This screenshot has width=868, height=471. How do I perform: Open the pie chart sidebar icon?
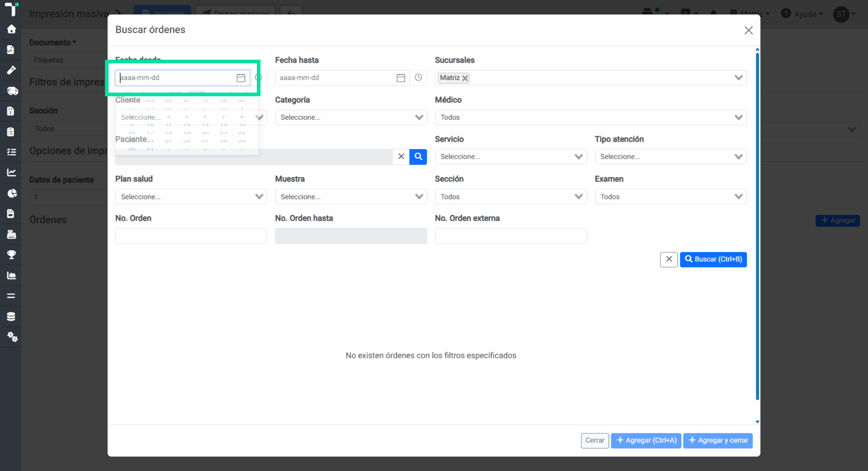point(12,193)
